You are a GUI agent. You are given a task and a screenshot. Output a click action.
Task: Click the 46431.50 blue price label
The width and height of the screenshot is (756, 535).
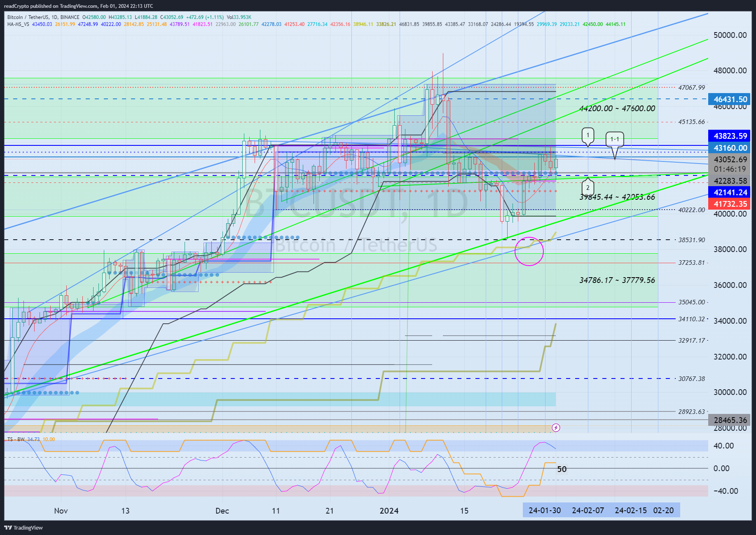pyautogui.click(x=730, y=99)
